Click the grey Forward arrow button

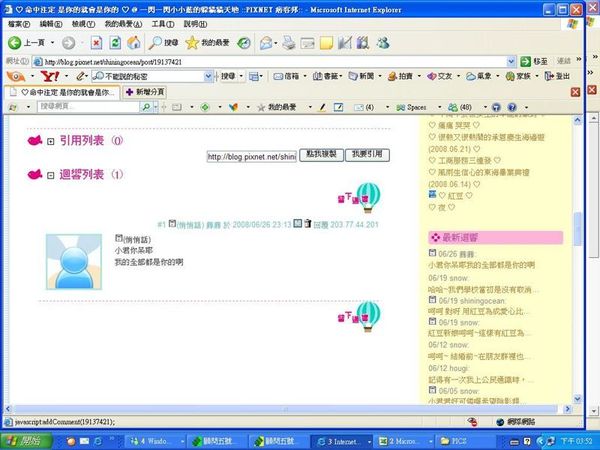tap(68, 43)
